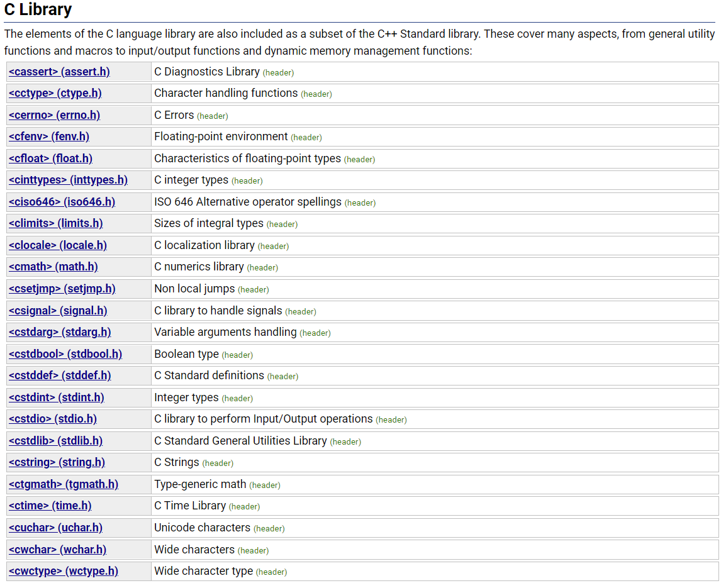726x588 pixels.
Task: Open the <cwctype> (wctype.h) link
Action: 64,571
